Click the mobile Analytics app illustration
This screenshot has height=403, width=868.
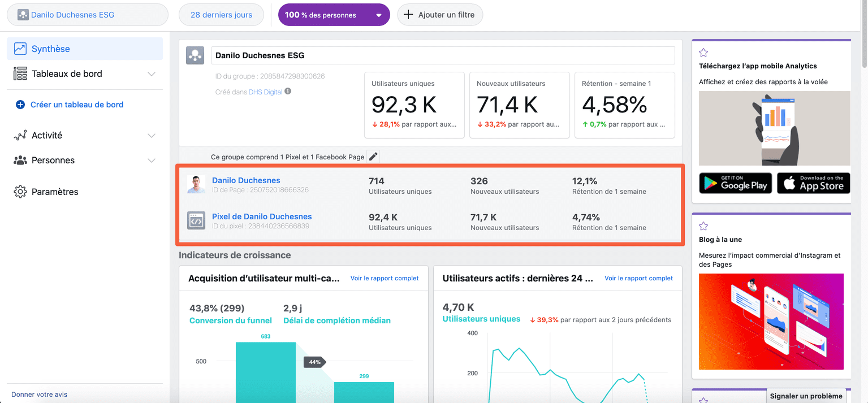775,128
